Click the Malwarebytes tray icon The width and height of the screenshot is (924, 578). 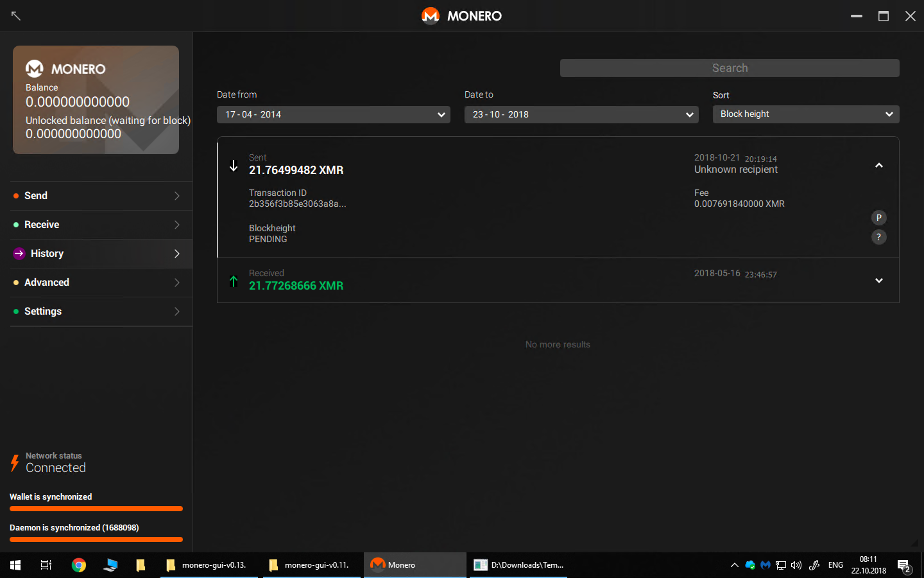[x=765, y=565]
